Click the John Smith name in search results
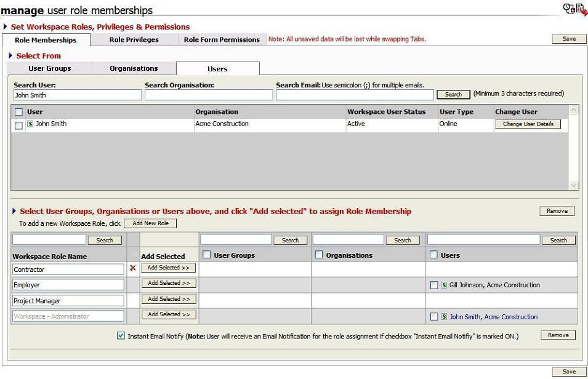588x379 pixels. pyautogui.click(x=51, y=124)
